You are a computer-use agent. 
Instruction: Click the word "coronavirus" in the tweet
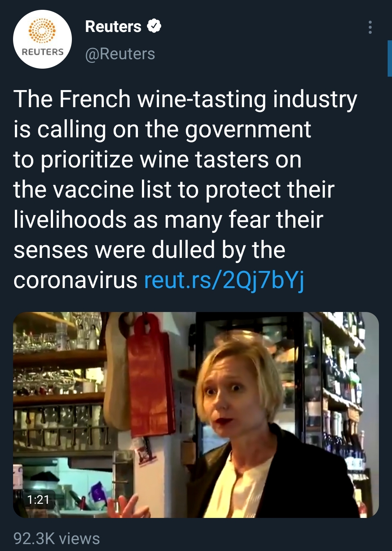pyautogui.click(x=75, y=280)
